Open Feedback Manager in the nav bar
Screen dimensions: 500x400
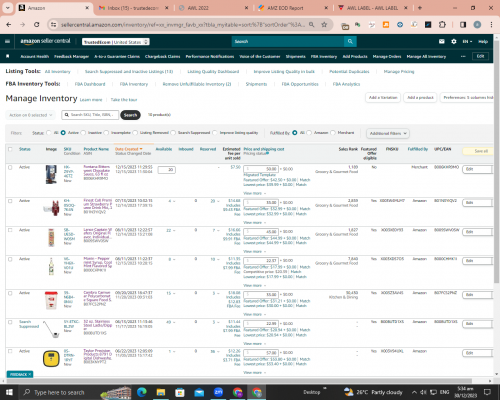pos(71,56)
